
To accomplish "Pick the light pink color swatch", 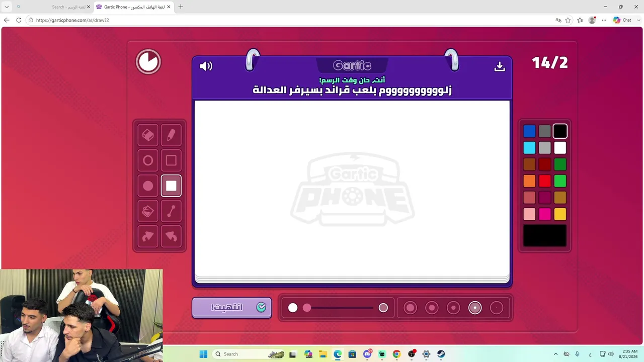I will point(529,214).
